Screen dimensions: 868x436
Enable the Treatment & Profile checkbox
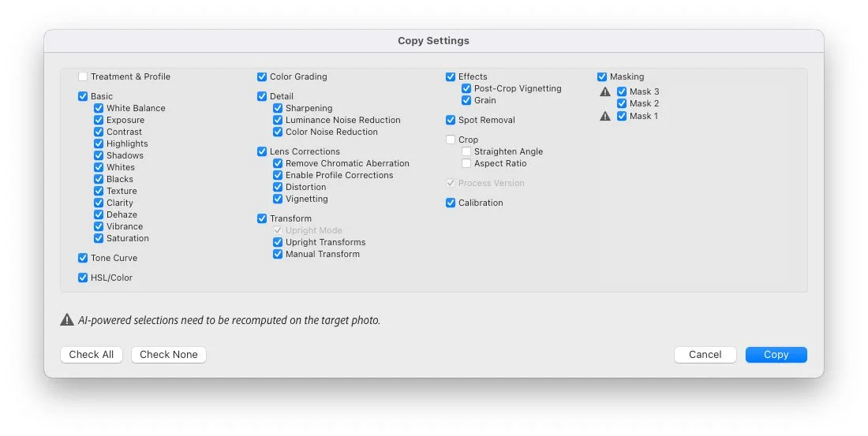(83, 76)
